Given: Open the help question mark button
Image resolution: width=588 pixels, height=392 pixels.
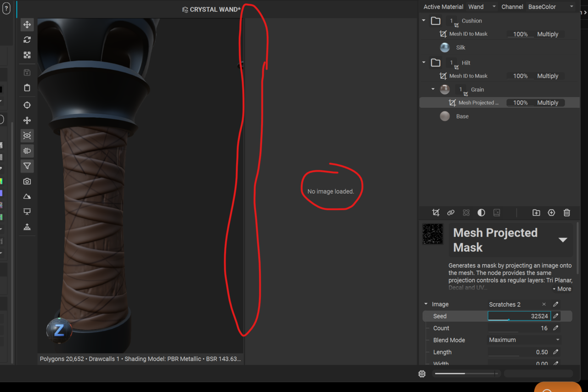Looking at the screenshot, I should tap(6, 9).
